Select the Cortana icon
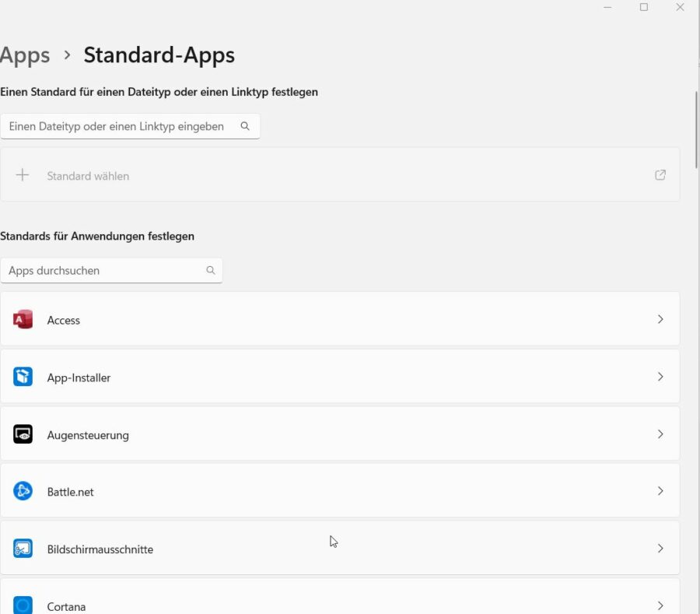This screenshot has width=700, height=614. coord(23,605)
